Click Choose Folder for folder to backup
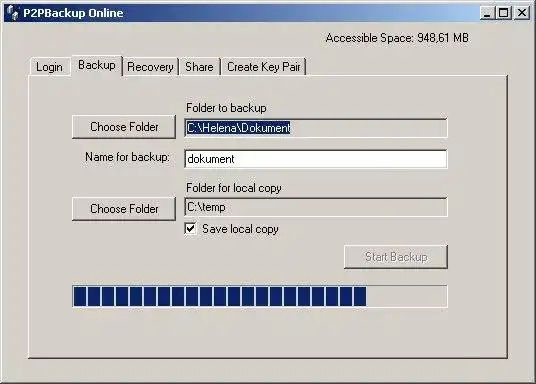This screenshot has height=384, width=536. point(124,127)
